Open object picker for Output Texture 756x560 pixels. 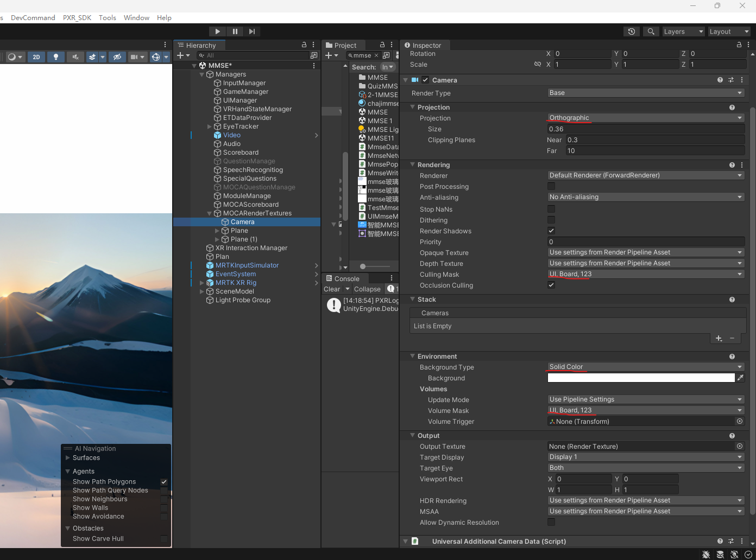(x=740, y=446)
